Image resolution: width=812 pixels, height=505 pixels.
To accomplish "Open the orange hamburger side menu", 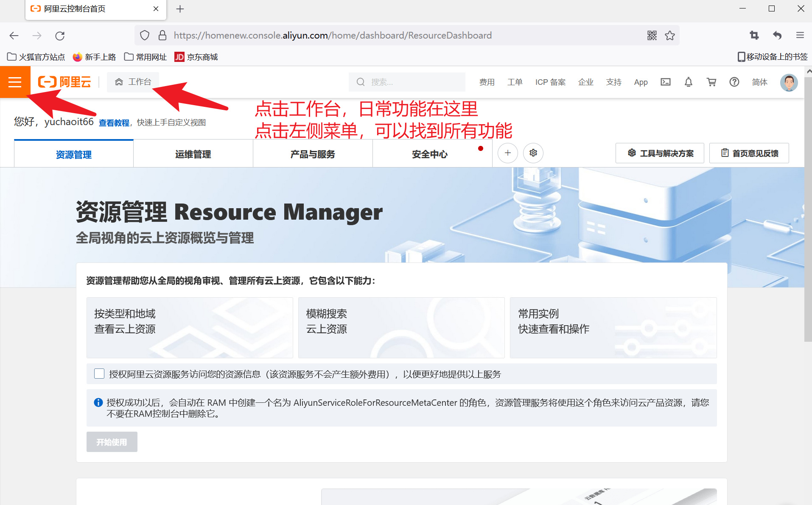I will pos(15,82).
